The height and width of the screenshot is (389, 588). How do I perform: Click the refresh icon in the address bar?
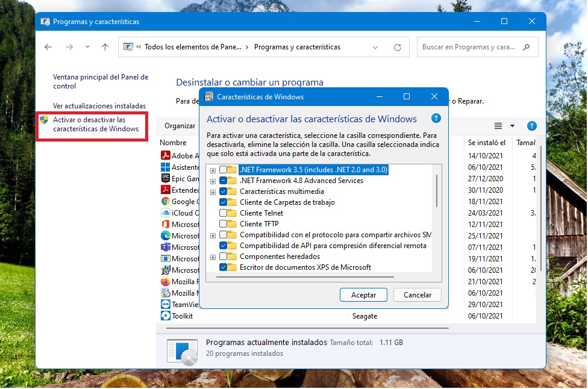(398, 47)
